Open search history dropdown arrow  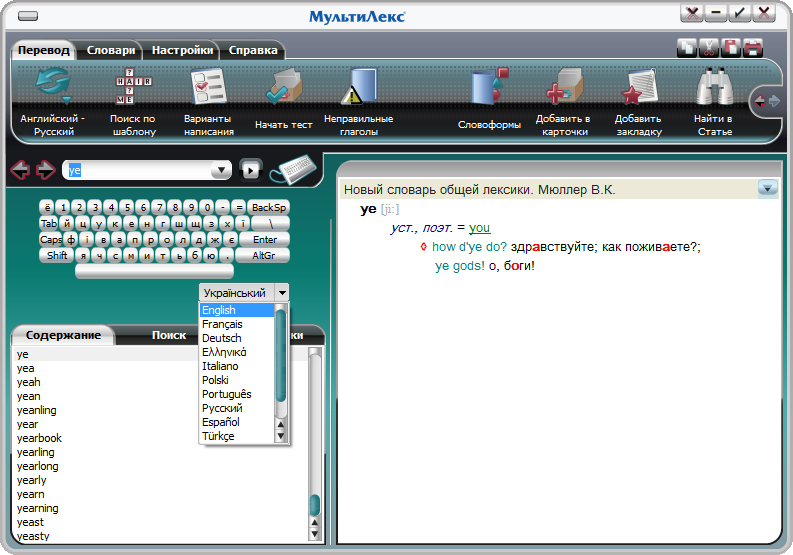(x=221, y=170)
